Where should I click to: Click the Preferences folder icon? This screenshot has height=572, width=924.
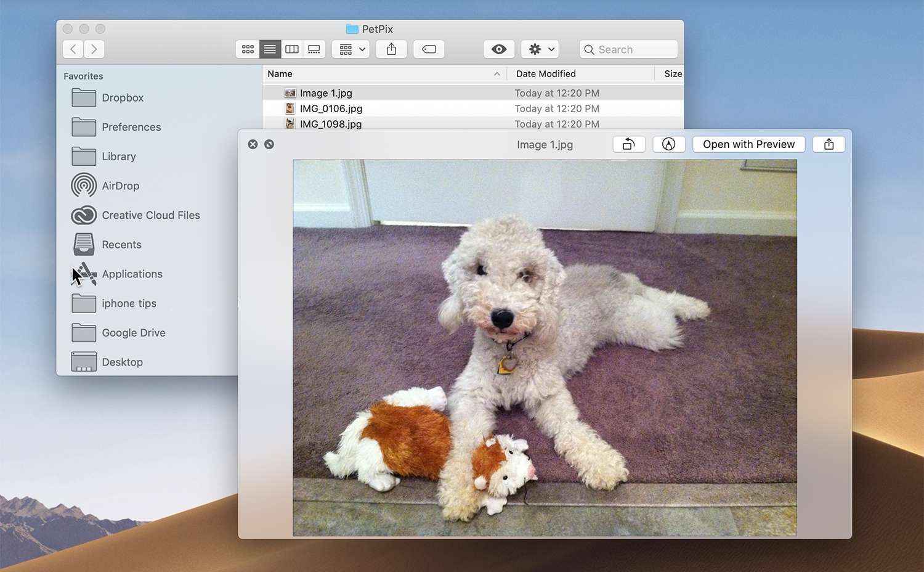[x=84, y=127]
